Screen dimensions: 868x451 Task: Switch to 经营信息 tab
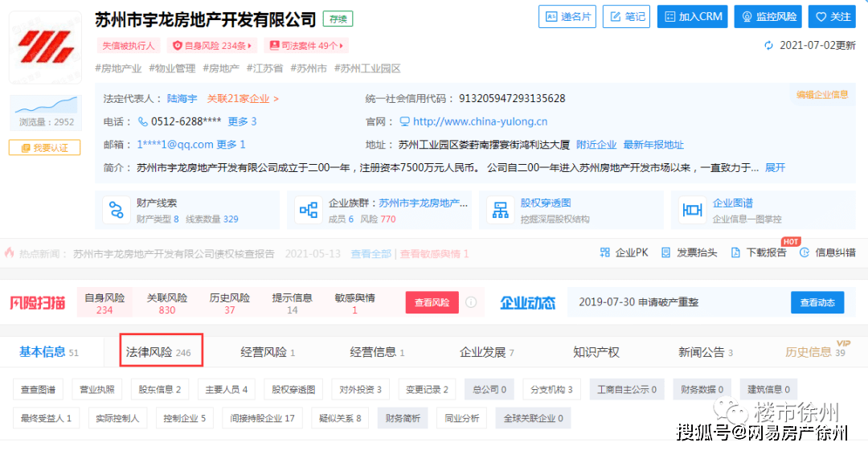tap(377, 352)
